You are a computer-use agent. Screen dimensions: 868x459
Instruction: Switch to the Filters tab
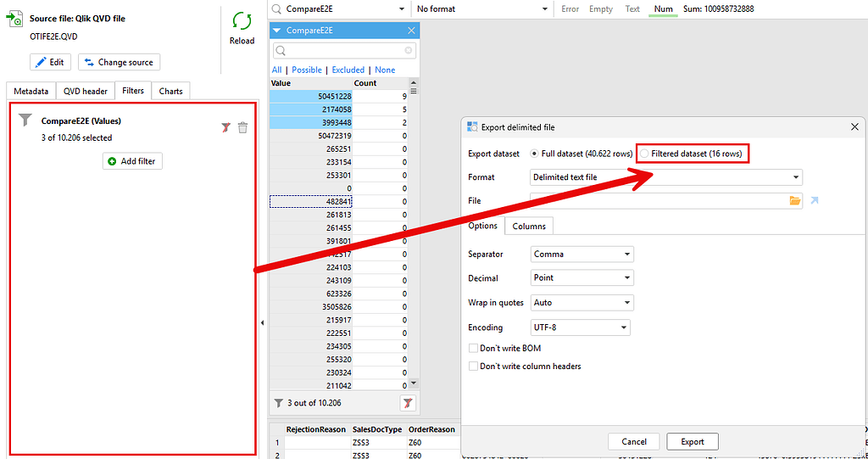[x=133, y=91]
